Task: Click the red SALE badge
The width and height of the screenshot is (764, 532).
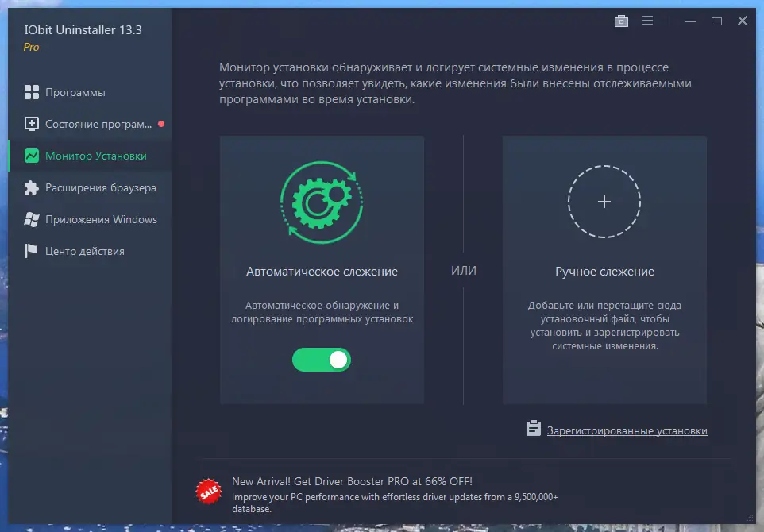Action: pyautogui.click(x=209, y=492)
